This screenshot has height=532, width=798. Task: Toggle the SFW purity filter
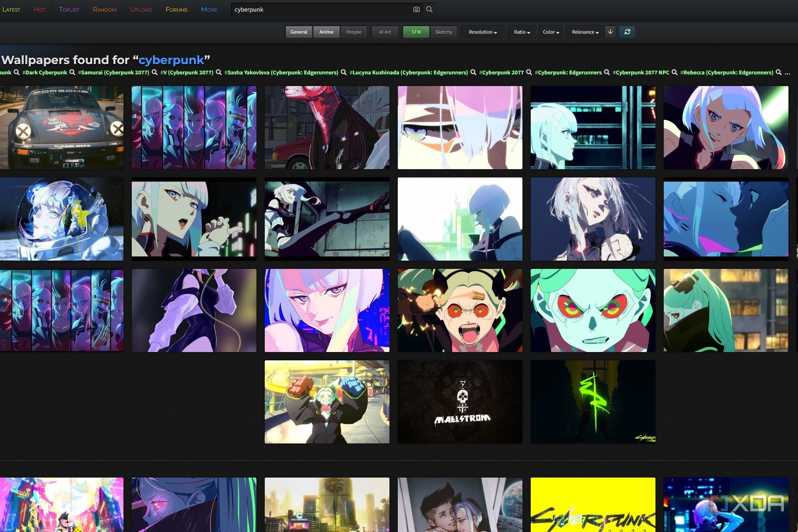[416, 32]
